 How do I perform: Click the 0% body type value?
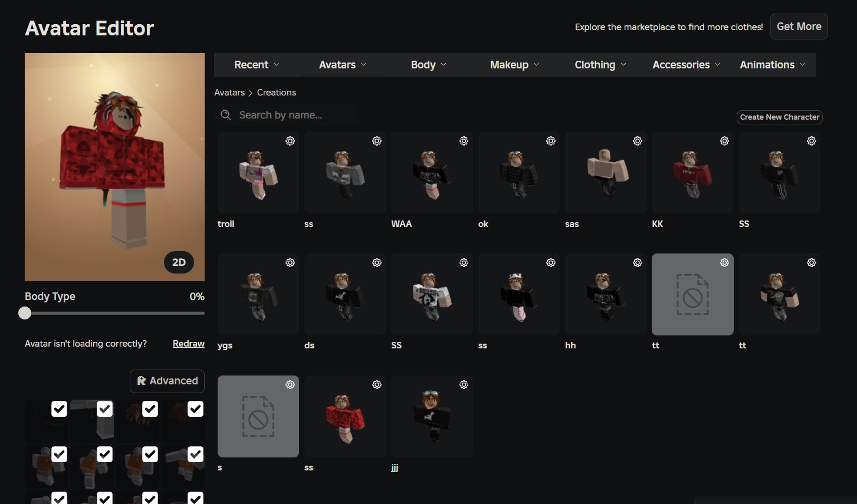pos(197,297)
